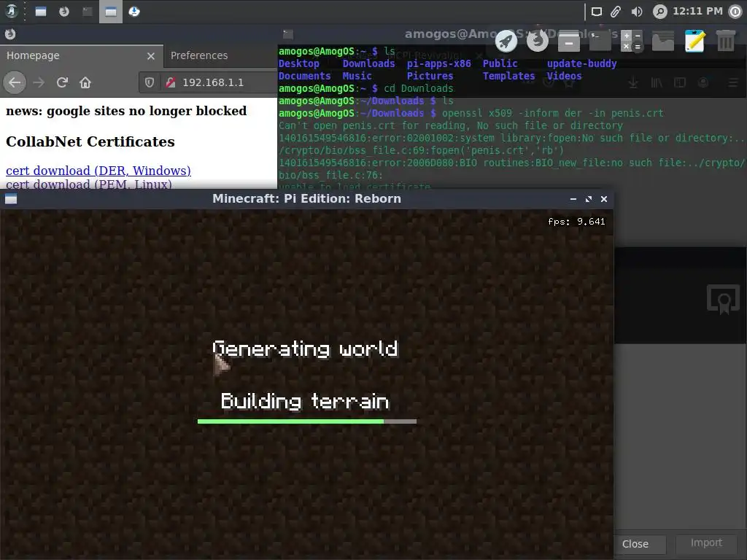Click the 12:11 PM clock
The height and width of the screenshot is (560, 747).
point(697,11)
